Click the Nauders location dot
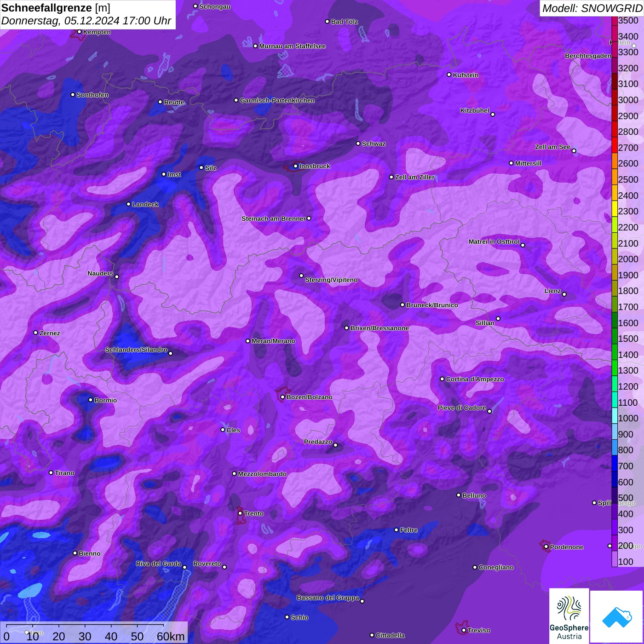Image resolution: width=644 pixels, height=644 pixels. [117, 276]
